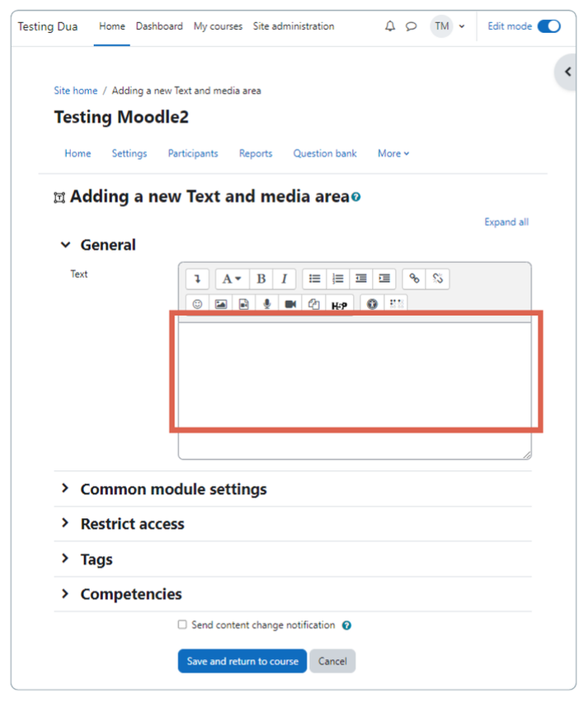Apply an unordered bullet list
The height and width of the screenshot is (702, 588).
tap(314, 278)
